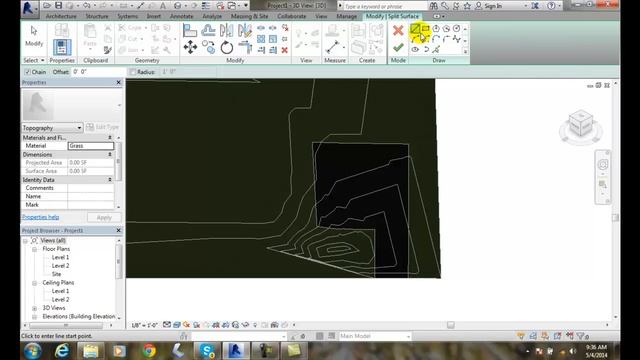
Task: Select the Mirror Pick Axis tool
Action: tap(226, 31)
